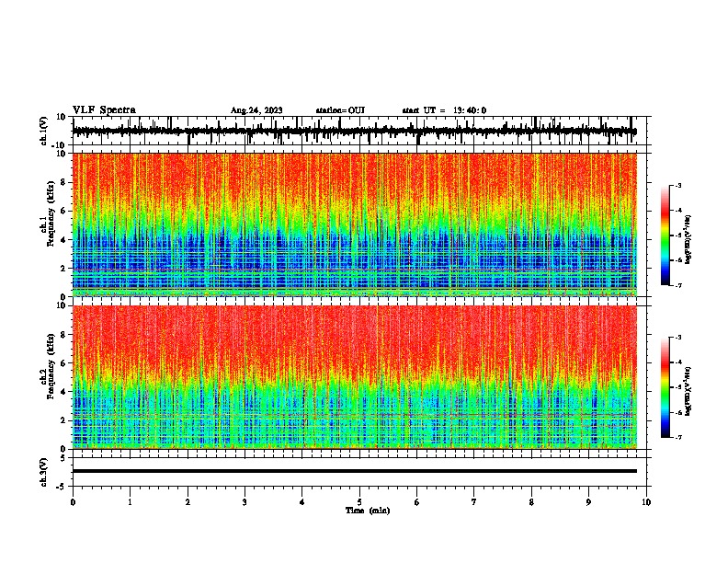Click the ch.1 spectrogram color bar
The image size is (728, 563).
point(665,236)
